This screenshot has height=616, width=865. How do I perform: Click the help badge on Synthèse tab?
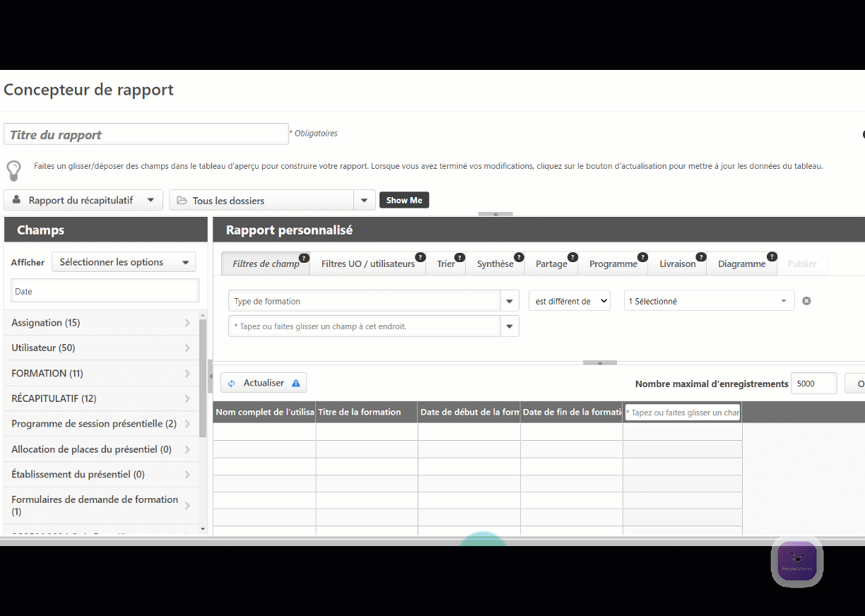point(519,258)
